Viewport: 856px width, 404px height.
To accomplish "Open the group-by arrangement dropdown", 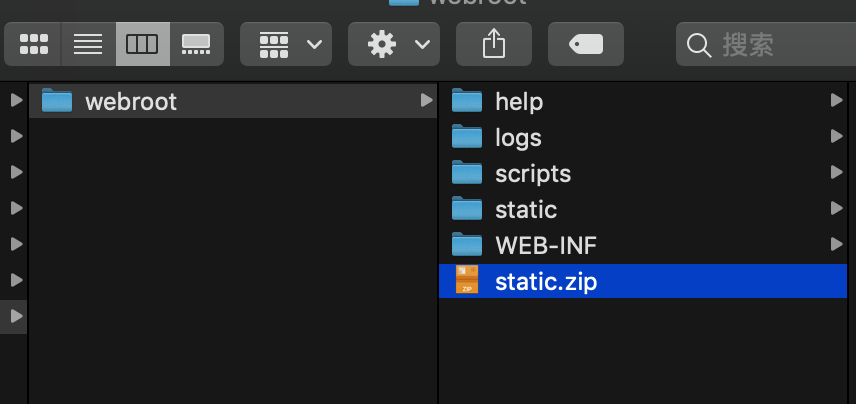I will [286, 44].
